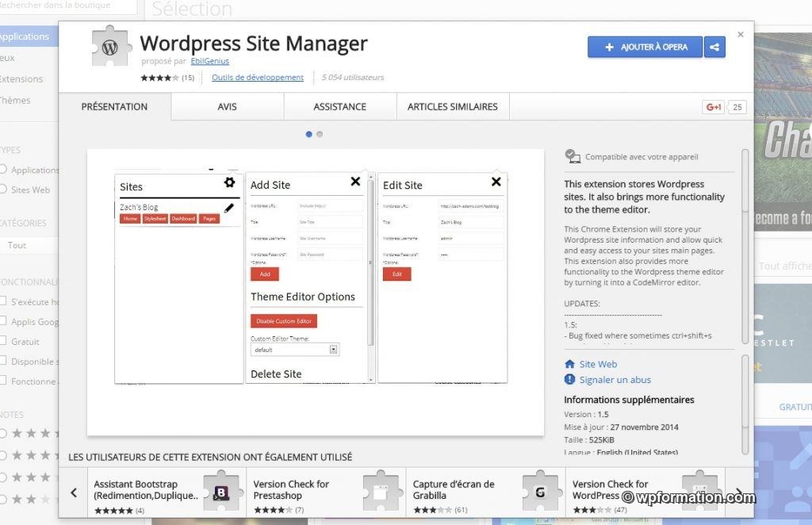This screenshot has height=525, width=812.
Task: Check the Applis Google filter checkbox
Action: 3,321
